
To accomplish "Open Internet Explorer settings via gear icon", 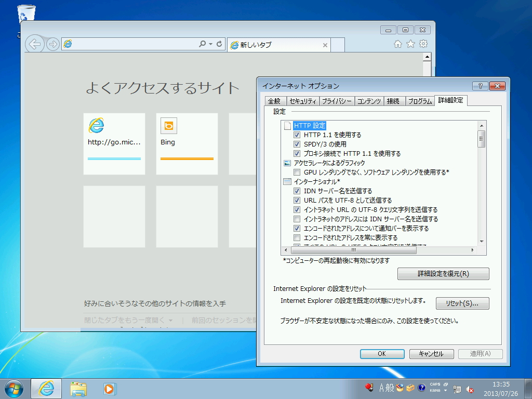I will pyautogui.click(x=423, y=45).
